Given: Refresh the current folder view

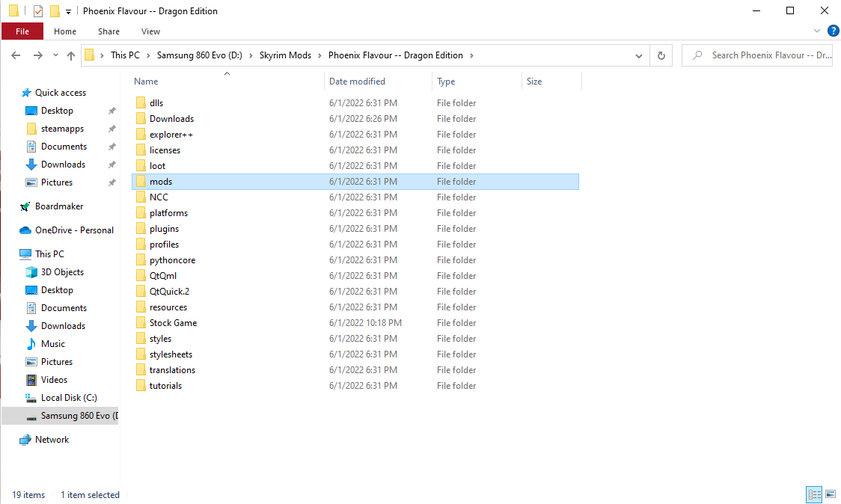Looking at the screenshot, I should pyautogui.click(x=661, y=55).
